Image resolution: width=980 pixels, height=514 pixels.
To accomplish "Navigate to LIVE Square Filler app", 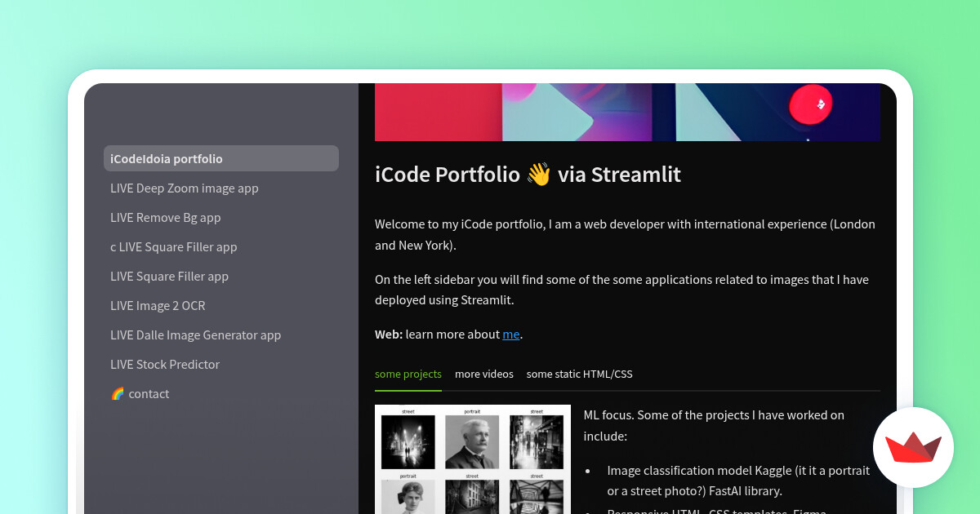I will [x=170, y=277].
